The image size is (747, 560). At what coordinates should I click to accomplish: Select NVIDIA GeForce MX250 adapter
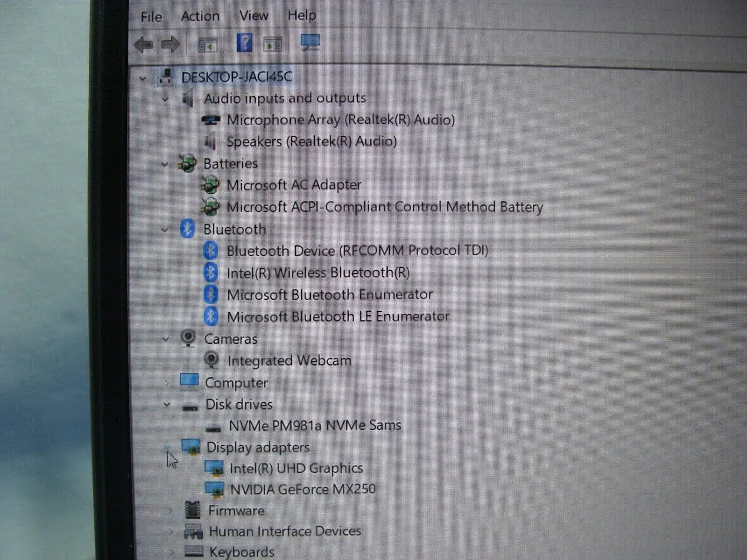[303, 490]
